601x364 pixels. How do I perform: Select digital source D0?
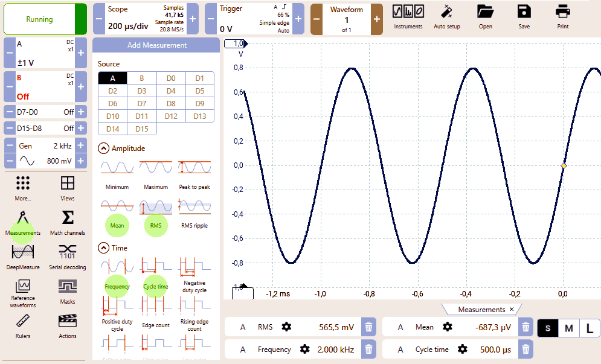(171, 78)
